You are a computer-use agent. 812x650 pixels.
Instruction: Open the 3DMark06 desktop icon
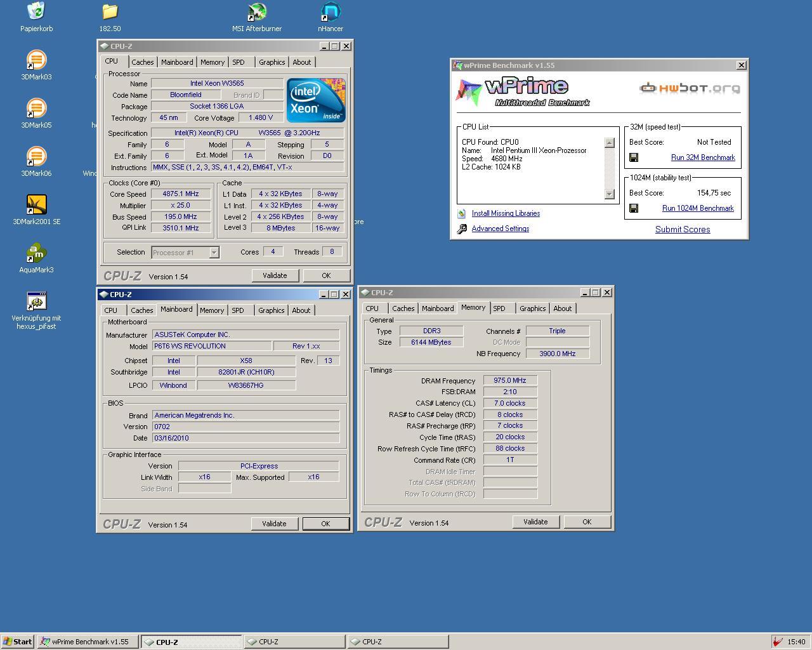(36, 157)
